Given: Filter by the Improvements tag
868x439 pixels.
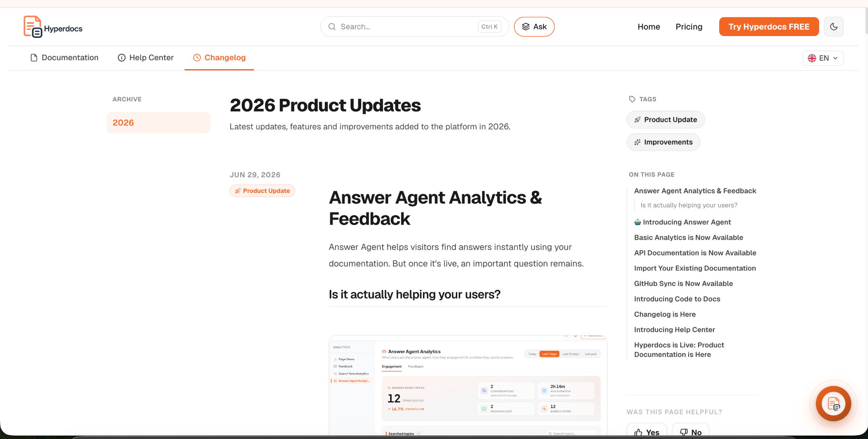Looking at the screenshot, I should coord(664,142).
